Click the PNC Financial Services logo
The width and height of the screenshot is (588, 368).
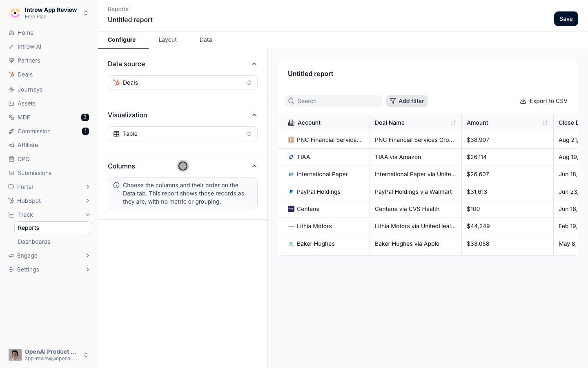[291, 140]
